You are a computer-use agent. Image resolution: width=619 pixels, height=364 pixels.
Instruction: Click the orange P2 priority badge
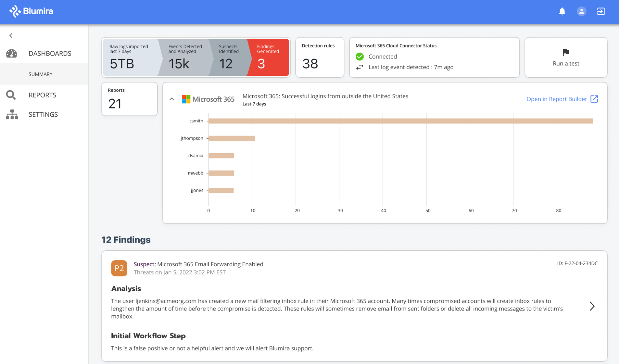point(119,268)
